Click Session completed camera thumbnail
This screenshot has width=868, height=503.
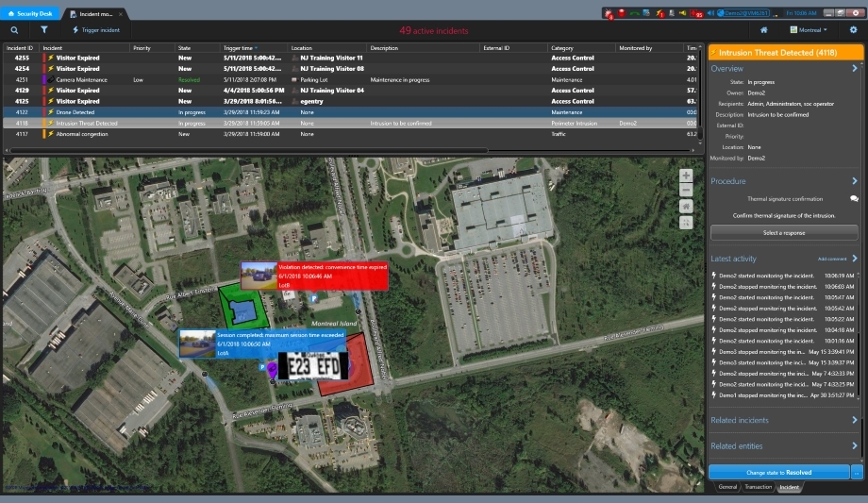(x=197, y=344)
